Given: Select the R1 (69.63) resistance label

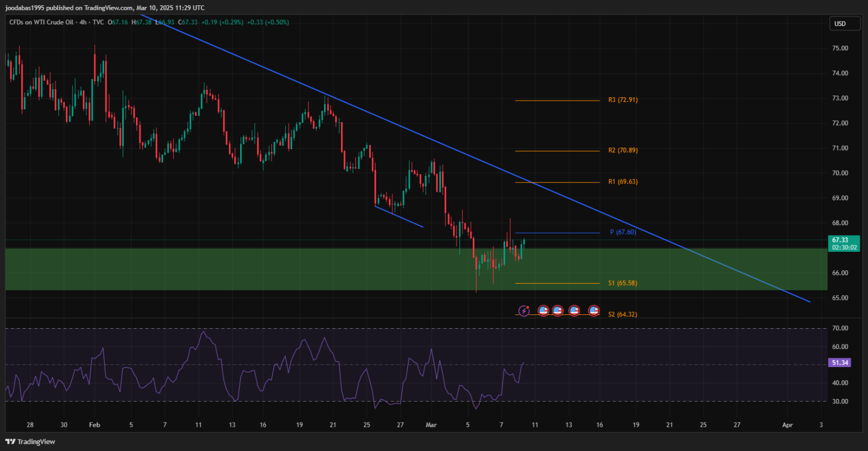Looking at the screenshot, I should point(623,182).
